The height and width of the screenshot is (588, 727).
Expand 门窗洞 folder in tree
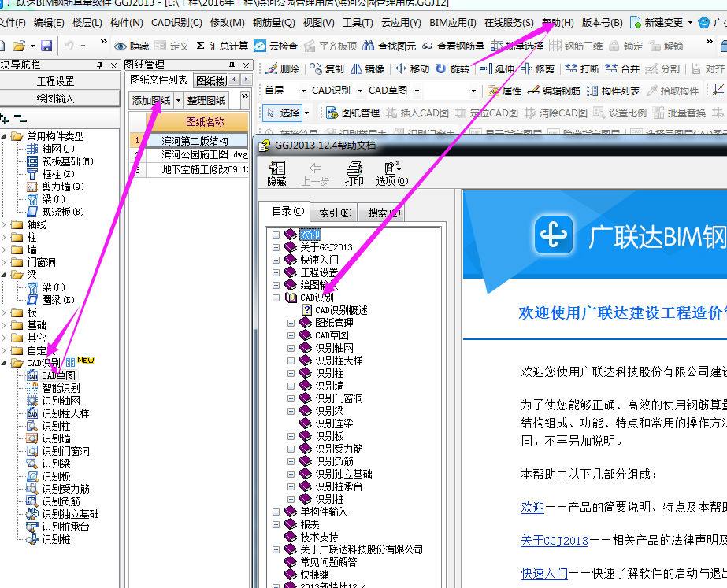(4, 263)
